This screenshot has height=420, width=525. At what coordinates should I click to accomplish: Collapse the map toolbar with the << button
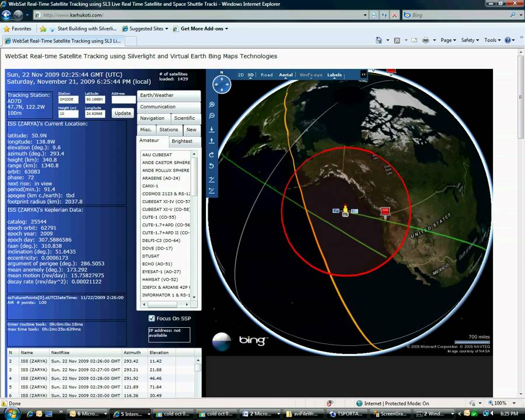(x=363, y=74)
